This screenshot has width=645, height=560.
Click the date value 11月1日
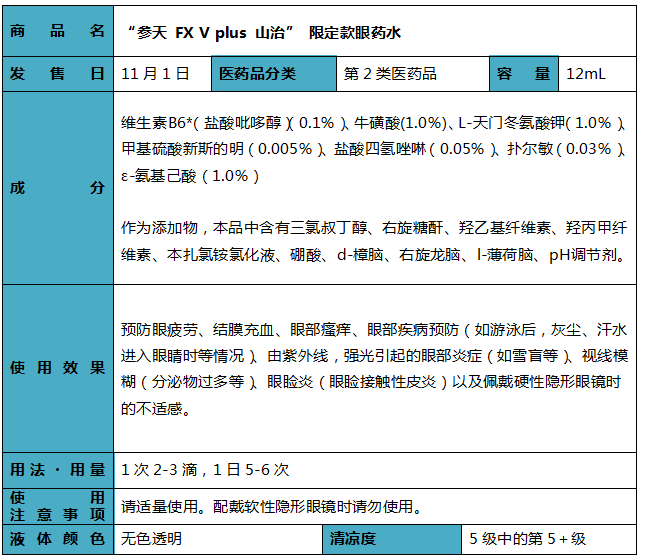155,74
